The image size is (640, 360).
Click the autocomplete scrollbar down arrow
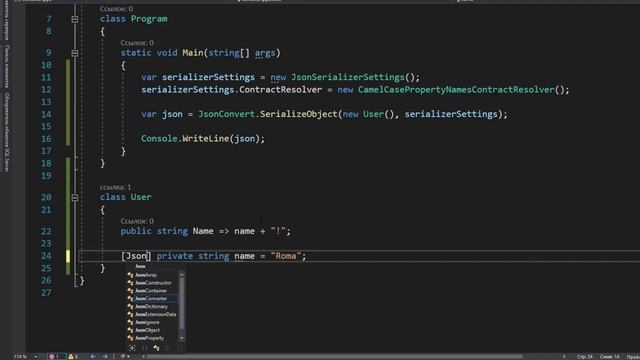point(182,338)
